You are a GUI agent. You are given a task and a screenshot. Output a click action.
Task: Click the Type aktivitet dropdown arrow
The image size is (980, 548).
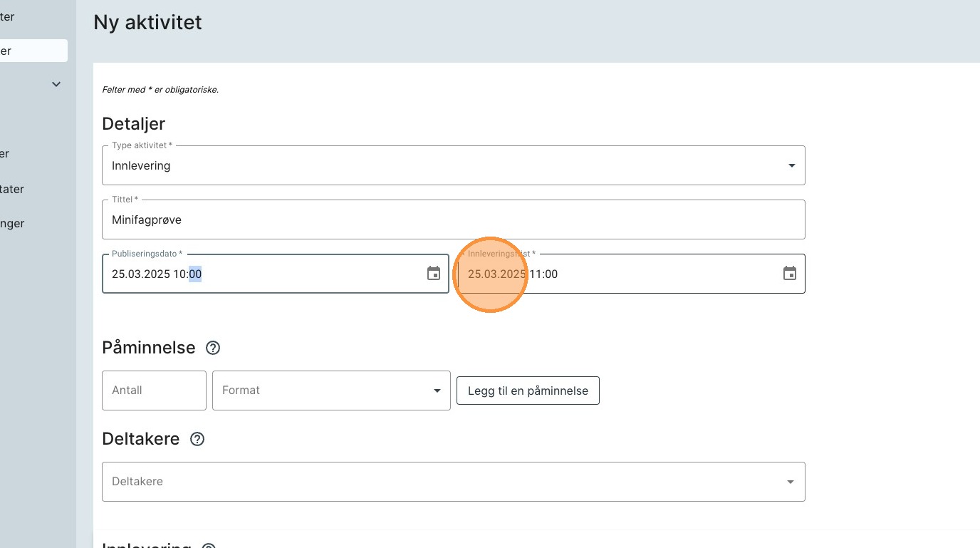click(x=791, y=165)
